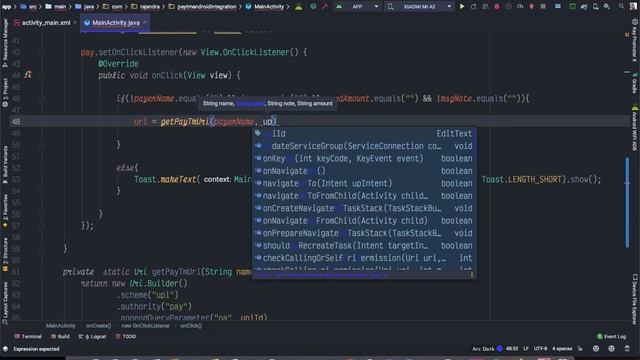Click the Stop square toolbar icon

(x=543, y=7)
